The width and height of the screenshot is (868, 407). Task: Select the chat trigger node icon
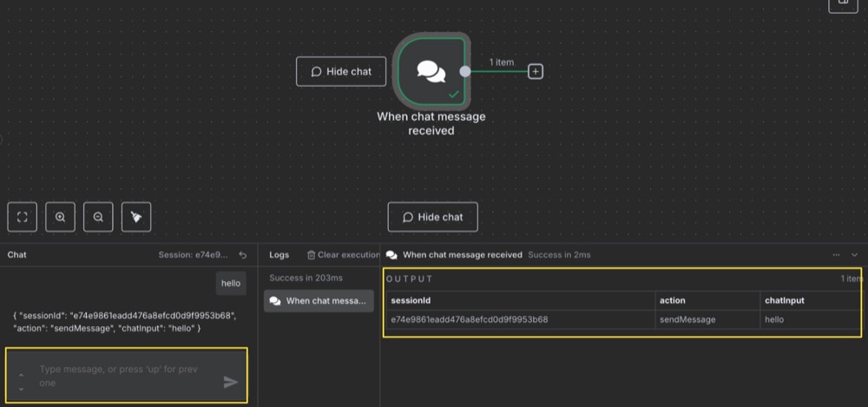click(431, 71)
